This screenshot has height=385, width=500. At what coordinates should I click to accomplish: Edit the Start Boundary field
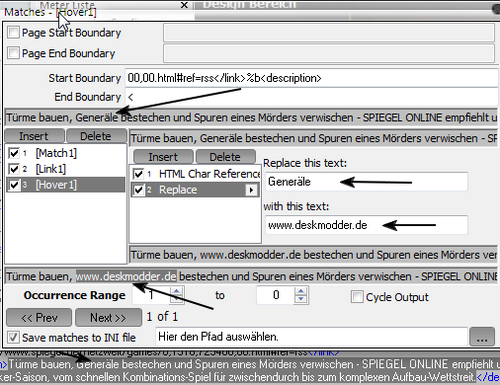point(311,78)
